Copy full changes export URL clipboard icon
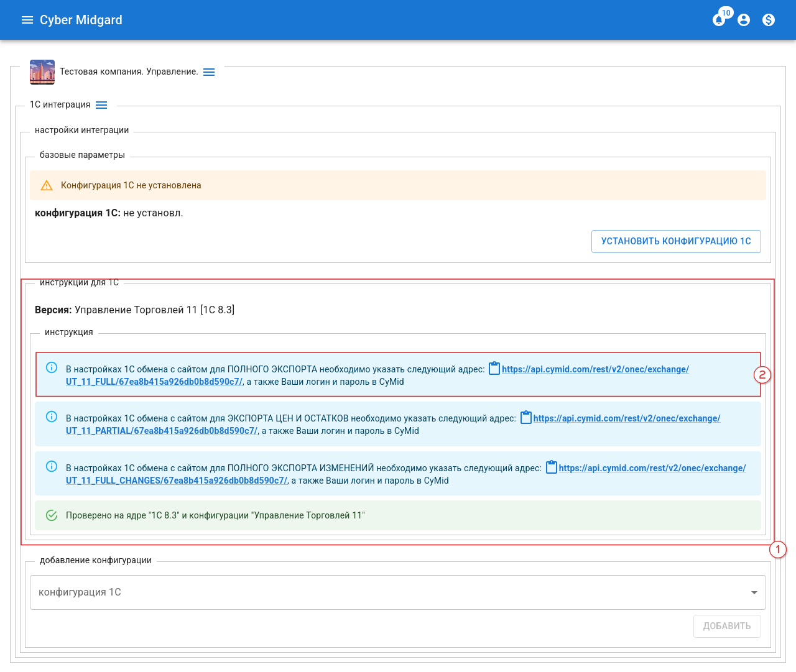This screenshot has height=672, width=796. pos(552,467)
